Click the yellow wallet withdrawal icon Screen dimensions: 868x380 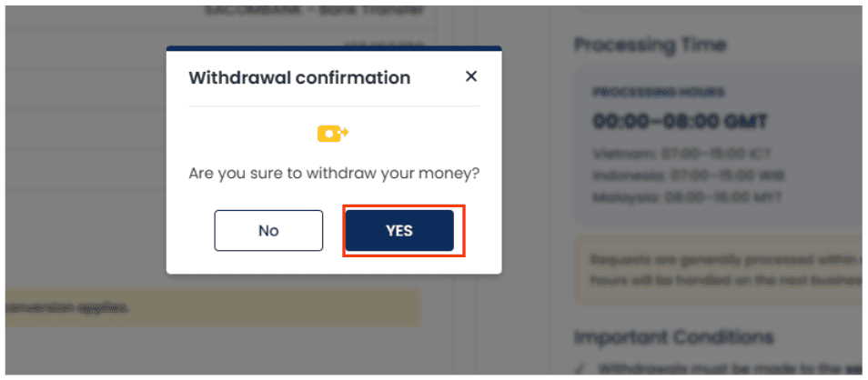click(x=333, y=134)
